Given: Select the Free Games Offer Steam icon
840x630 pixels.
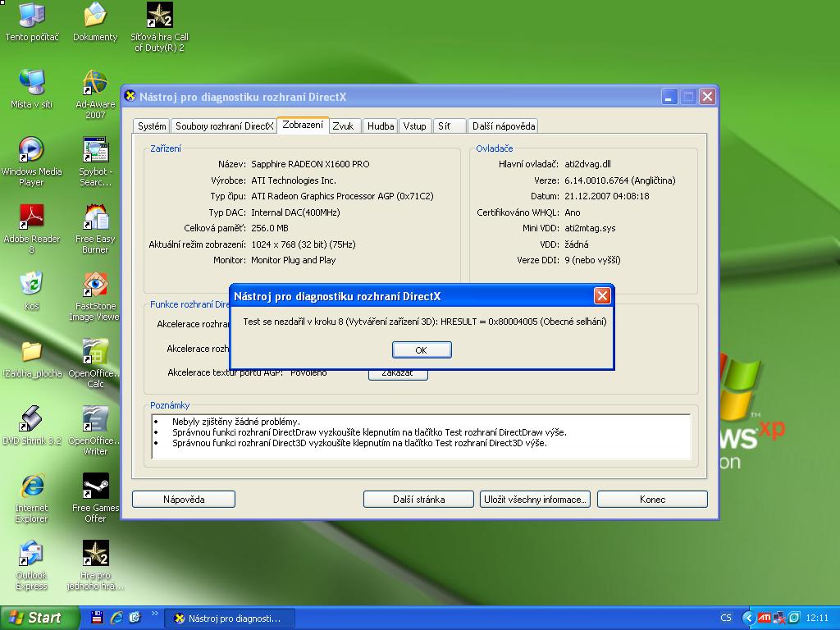Looking at the screenshot, I should point(95,498).
